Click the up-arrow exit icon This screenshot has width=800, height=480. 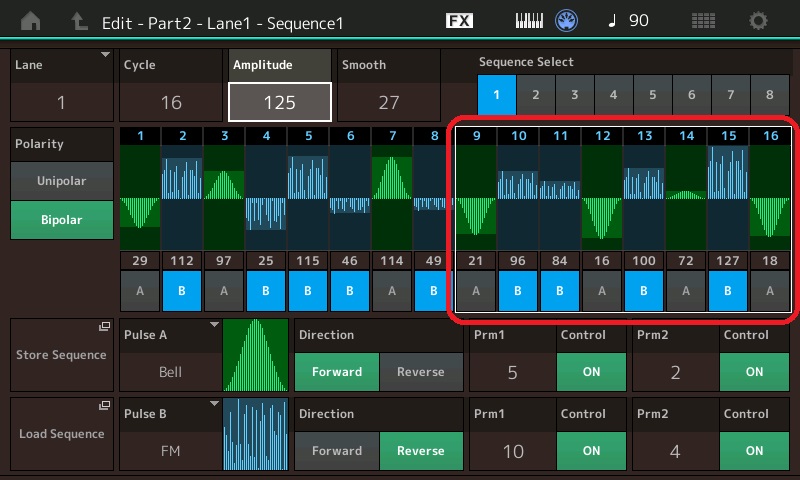[78, 20]
